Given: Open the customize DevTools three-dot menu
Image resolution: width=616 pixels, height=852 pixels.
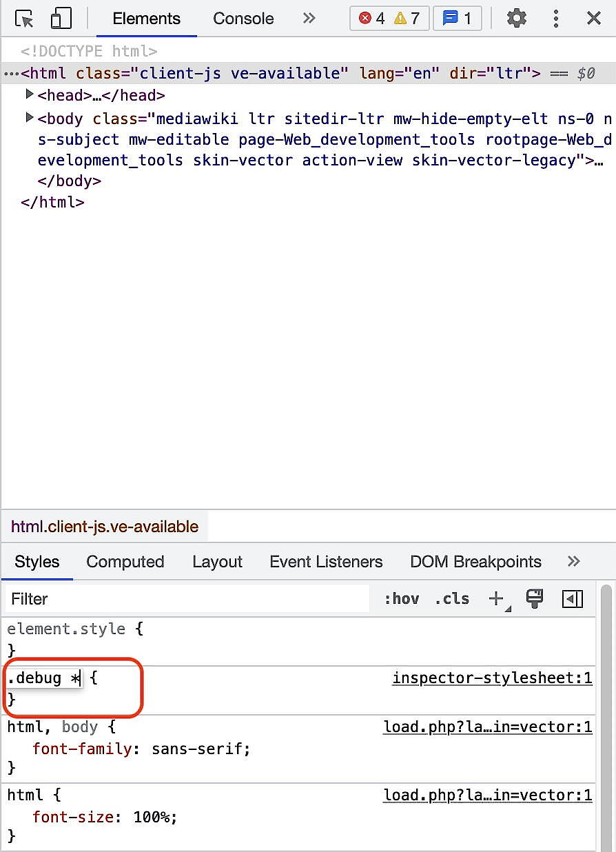Looking at the screenshot, I should (556, 19).
